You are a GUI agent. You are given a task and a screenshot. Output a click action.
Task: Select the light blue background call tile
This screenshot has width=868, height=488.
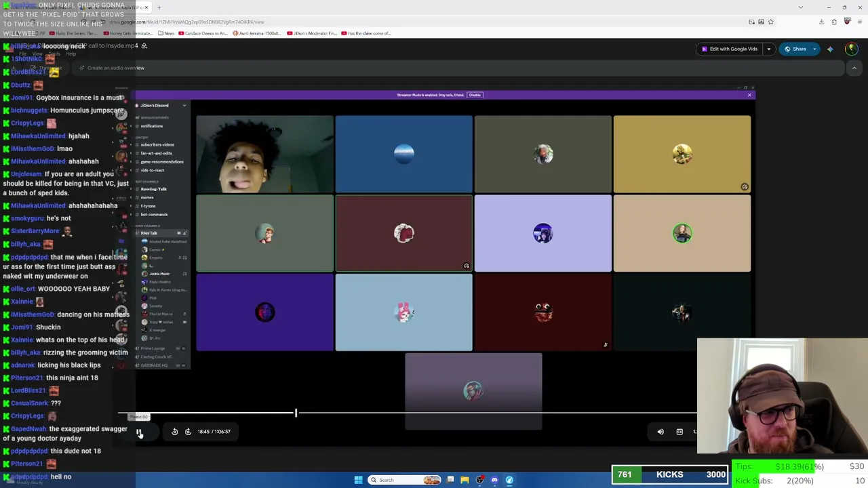pyautogui.click(x=403, y=312)
